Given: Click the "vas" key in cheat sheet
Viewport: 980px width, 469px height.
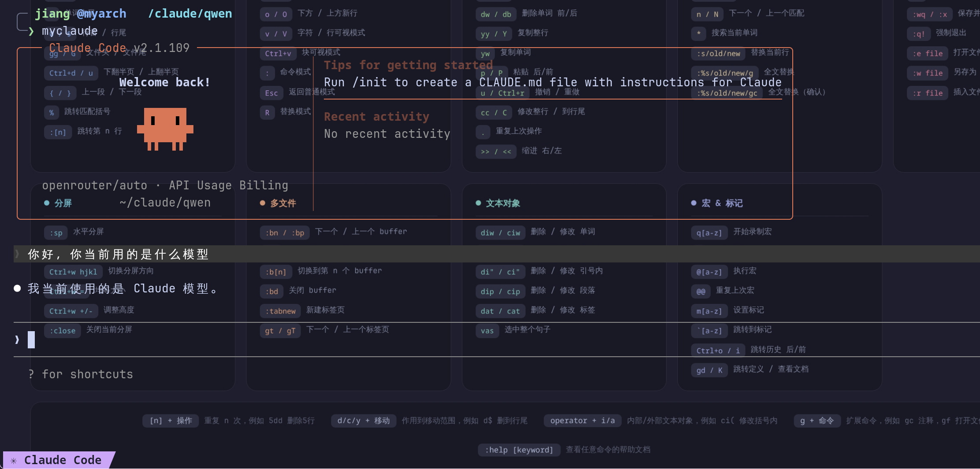Looking at the screenshot, I should click(487, 330).
